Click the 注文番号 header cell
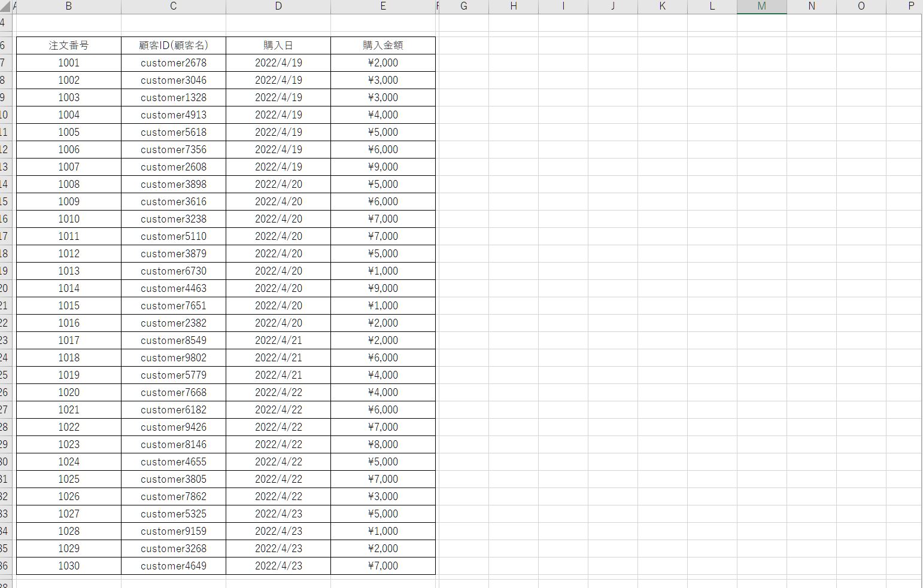 tap(69, 45)
